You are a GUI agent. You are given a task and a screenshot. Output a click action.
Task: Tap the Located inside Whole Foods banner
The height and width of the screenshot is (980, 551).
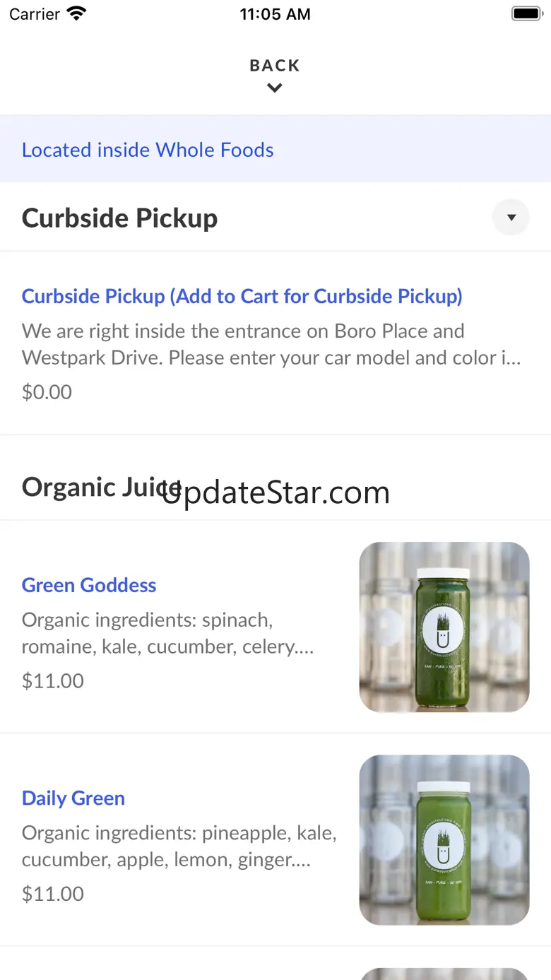[x=148, y=150]
